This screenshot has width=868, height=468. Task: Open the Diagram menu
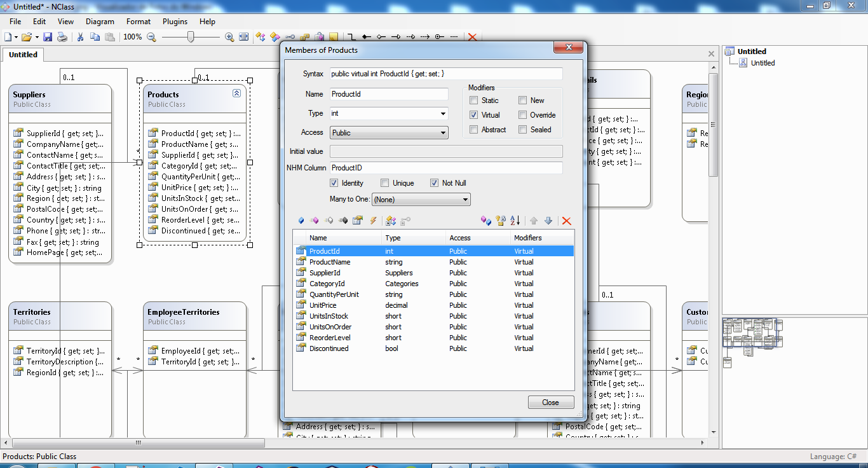(100, 21)
